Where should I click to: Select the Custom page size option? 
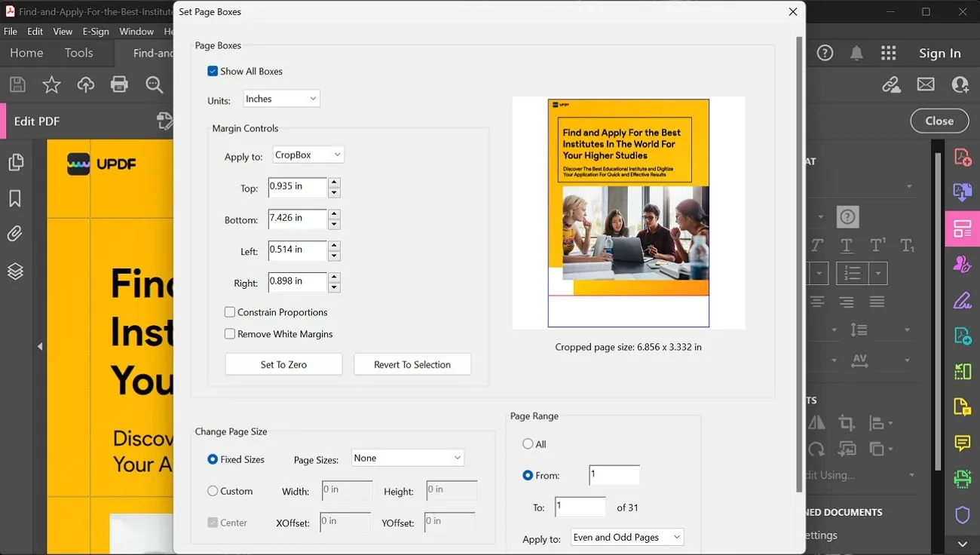click(212, 491)
